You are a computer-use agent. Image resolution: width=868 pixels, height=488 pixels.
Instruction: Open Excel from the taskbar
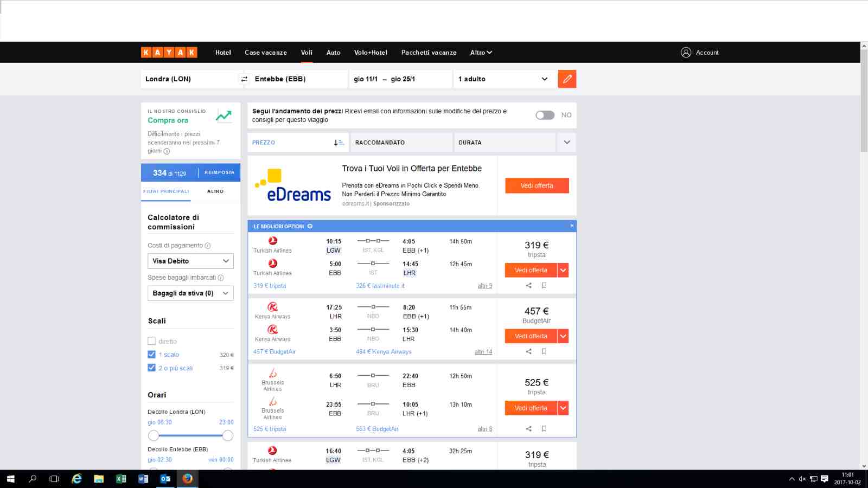121,479
